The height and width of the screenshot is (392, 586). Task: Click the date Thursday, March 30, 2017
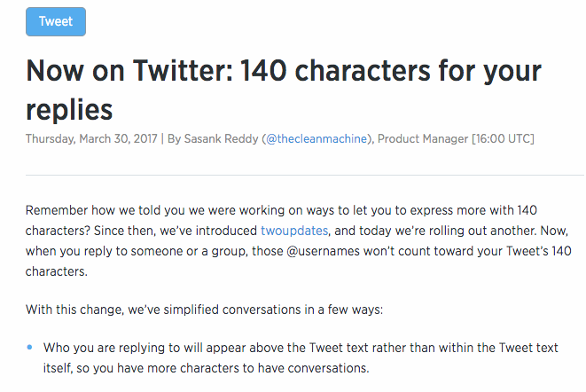tap(91, 139)
